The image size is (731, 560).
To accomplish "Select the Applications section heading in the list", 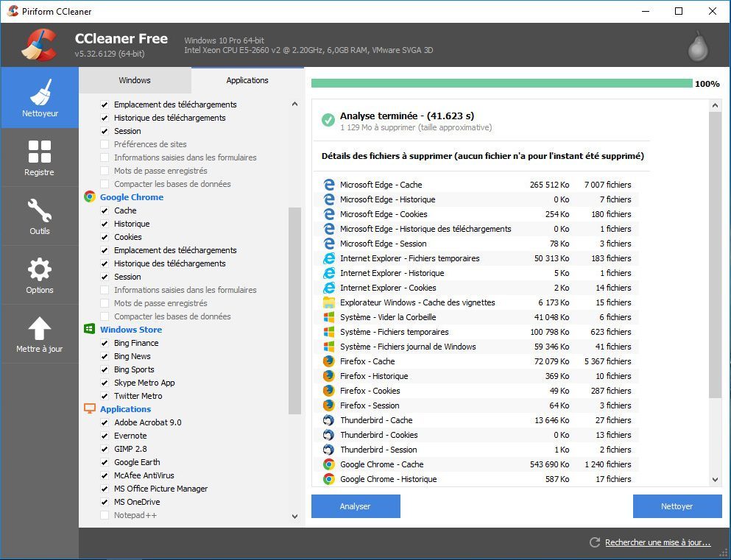I will click(x=125, y=409).
